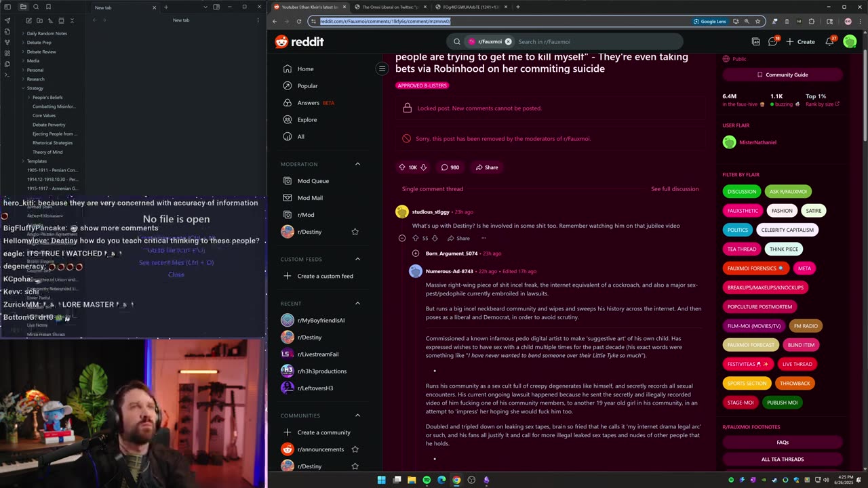Toggle Obsidian right sidebar icon

pos(216,7)
